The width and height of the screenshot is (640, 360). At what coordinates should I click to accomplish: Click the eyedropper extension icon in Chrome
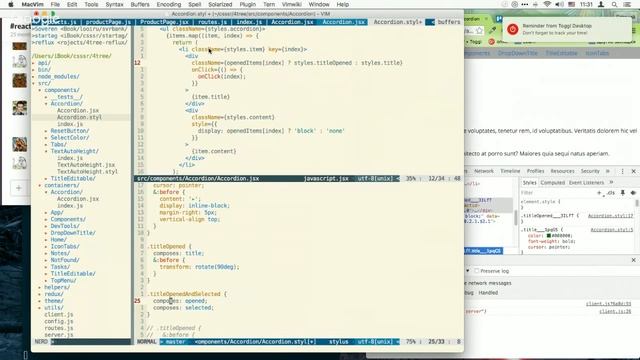(x=493, y=31)
